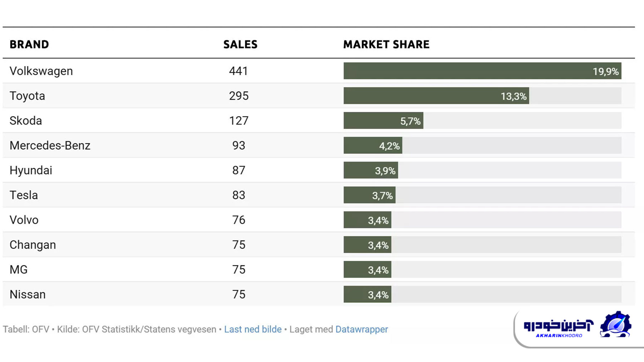Open the Last ned bilde link
Viewport: 644px width, 362px height.
[253, 329]
